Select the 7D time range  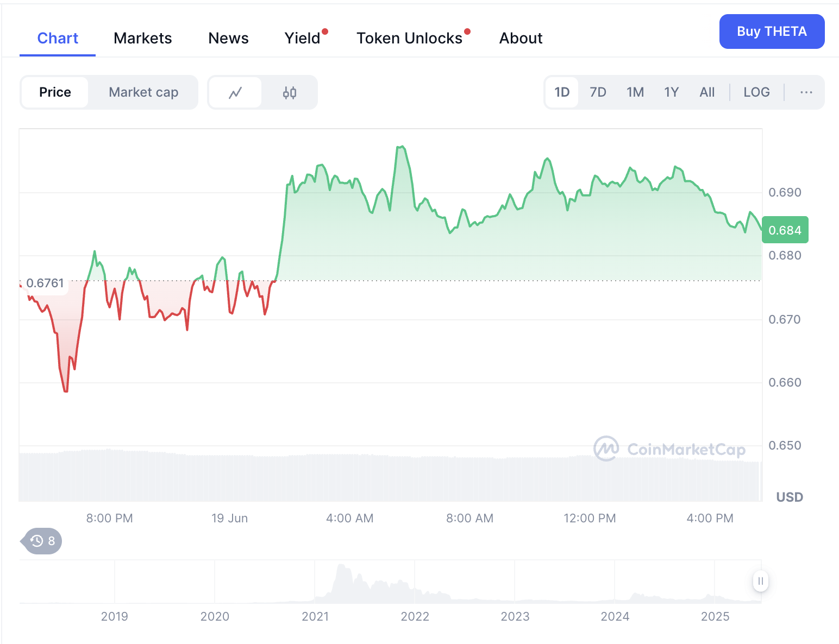point(598,92)
